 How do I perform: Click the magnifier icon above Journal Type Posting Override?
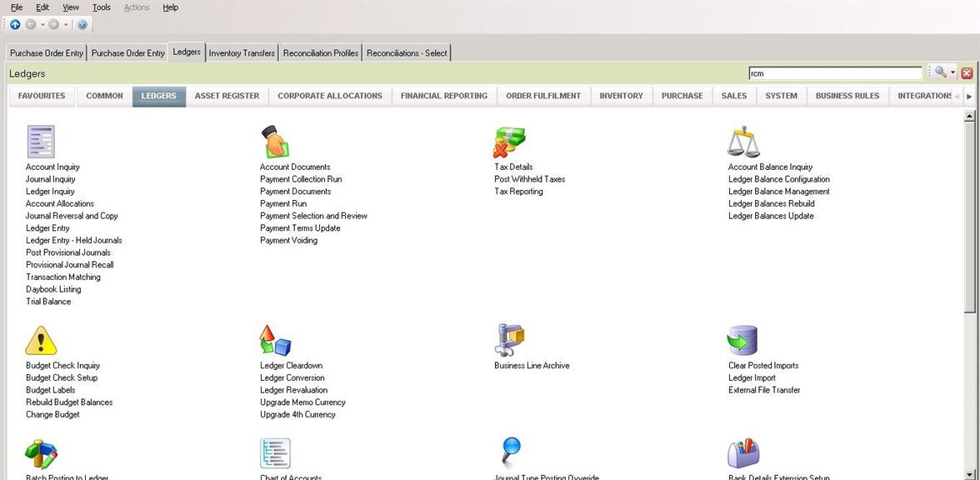click(511, 452)
